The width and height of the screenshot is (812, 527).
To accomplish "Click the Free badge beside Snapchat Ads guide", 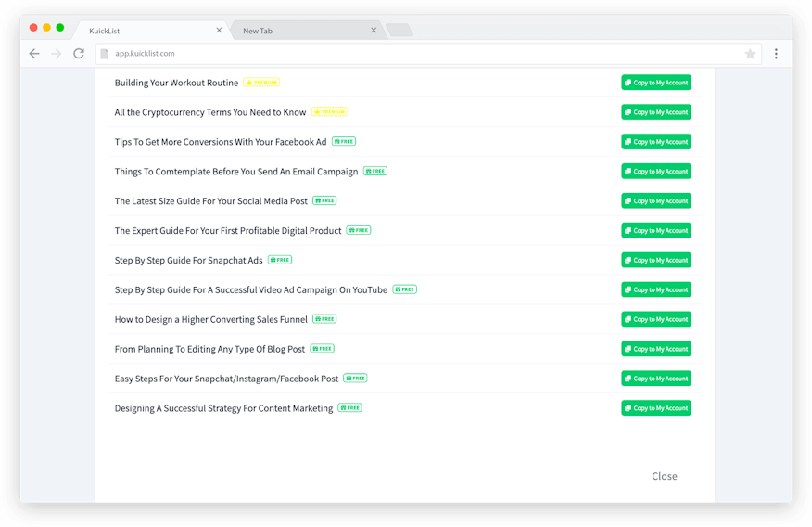I will click(280, 260).
